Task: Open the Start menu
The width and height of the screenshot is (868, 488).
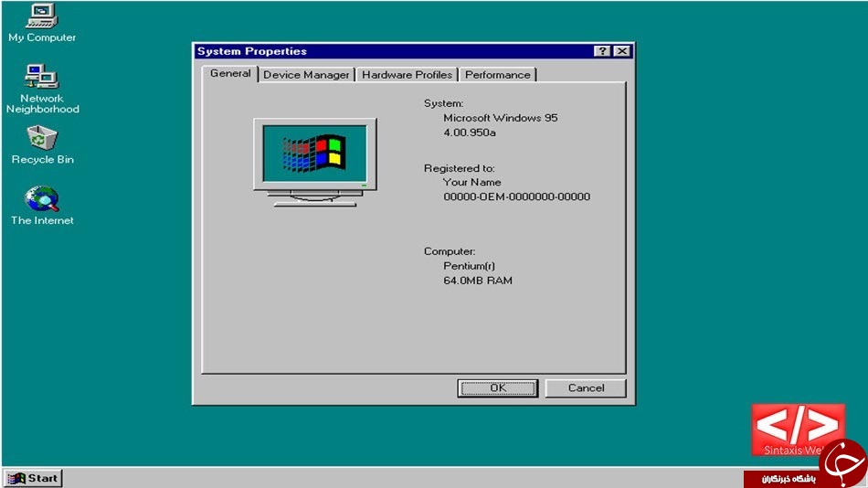Action: coord(33,478)
